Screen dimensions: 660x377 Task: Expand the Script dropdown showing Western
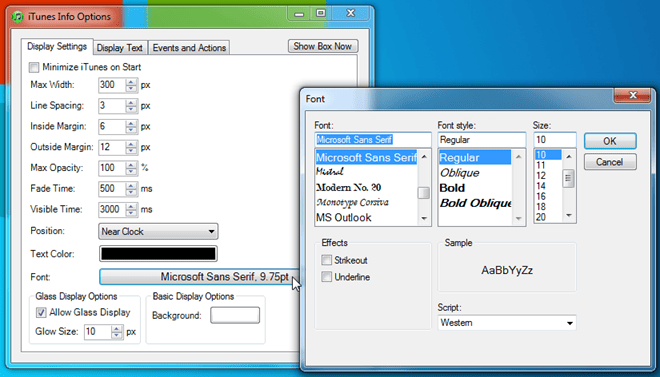point(507,323)
